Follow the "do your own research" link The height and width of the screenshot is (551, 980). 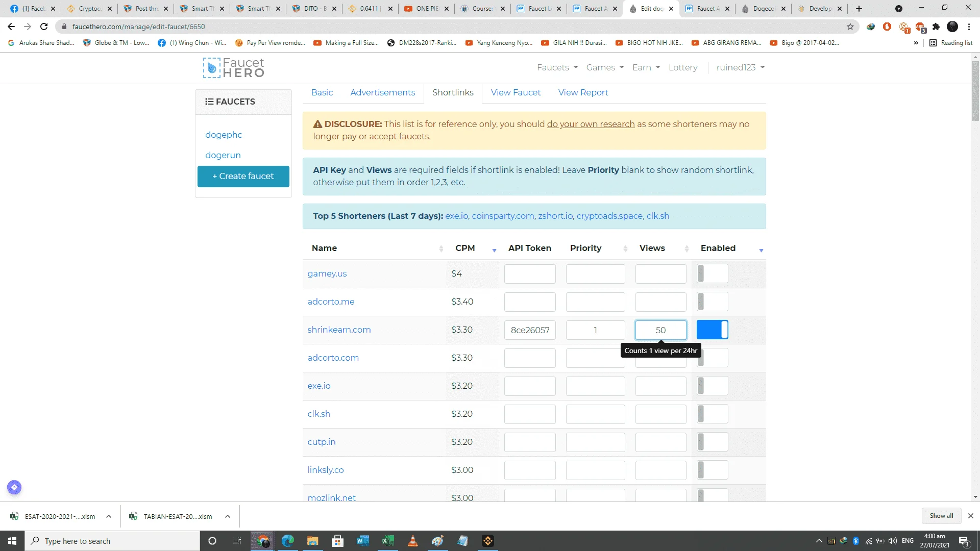coord(591,124)
